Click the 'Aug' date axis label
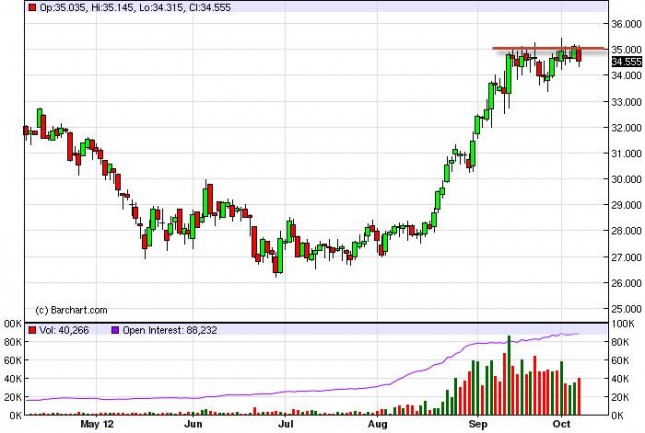Image resolution: width=645 pixels, height=433 pixels. (x=378, y=424)
